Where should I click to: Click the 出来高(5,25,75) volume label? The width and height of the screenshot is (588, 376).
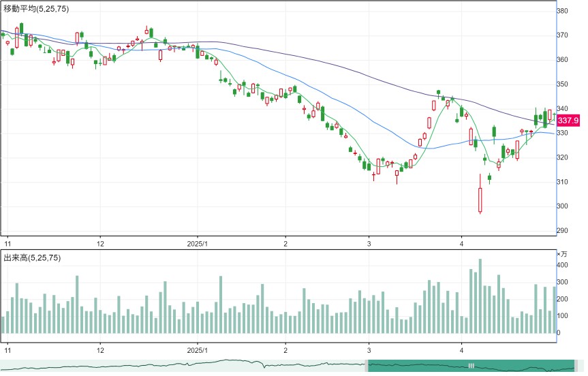(32, 258)
